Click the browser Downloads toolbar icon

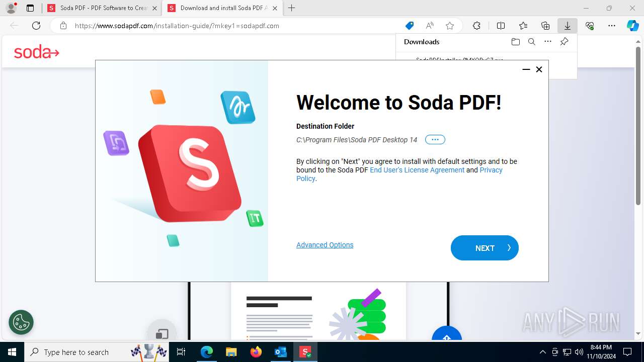pyautogui.click(x=568, y=26)
